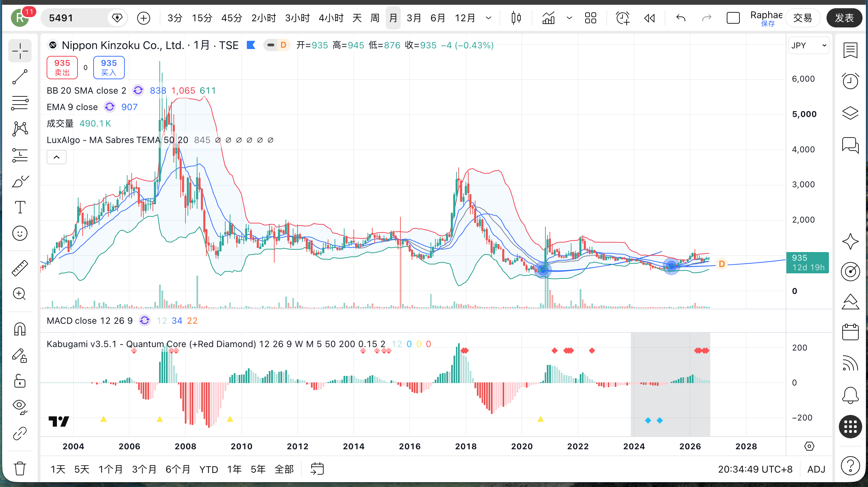
Task: Open the calendar panel in right sidebar
Action: (x=850, y=332)
